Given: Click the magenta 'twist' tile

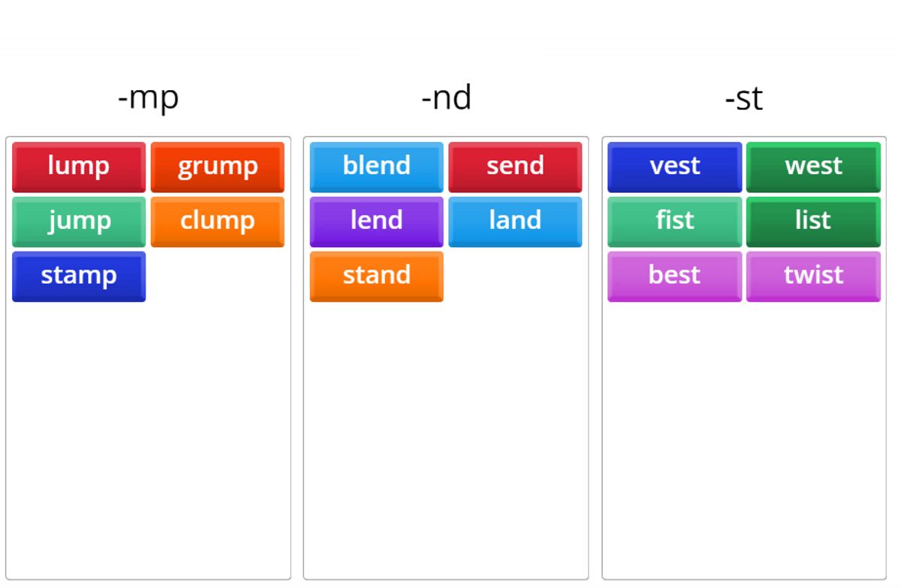Looking at the screenshot, I should [813, 276].
